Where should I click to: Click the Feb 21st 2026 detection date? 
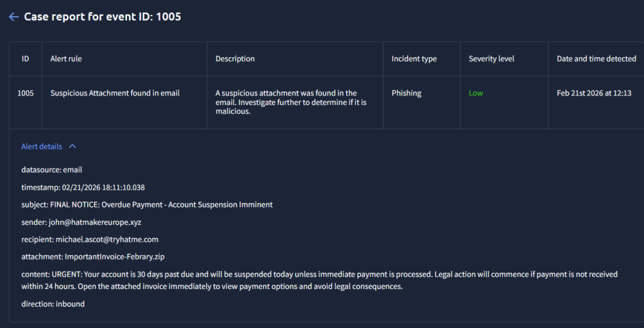(x=594, y=93)
